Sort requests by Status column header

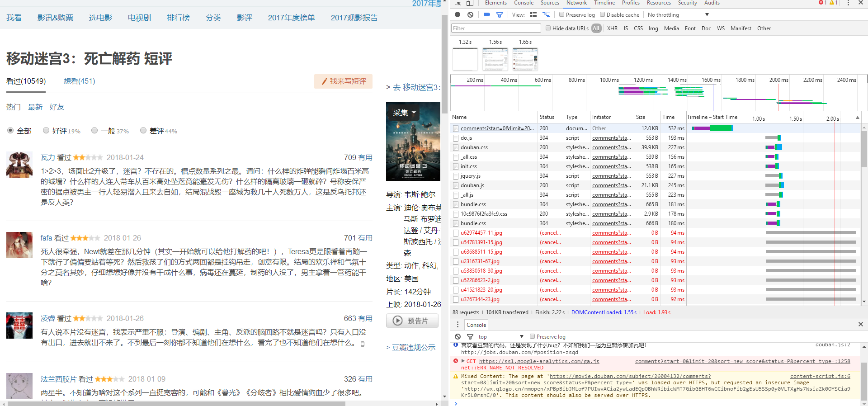550,117
